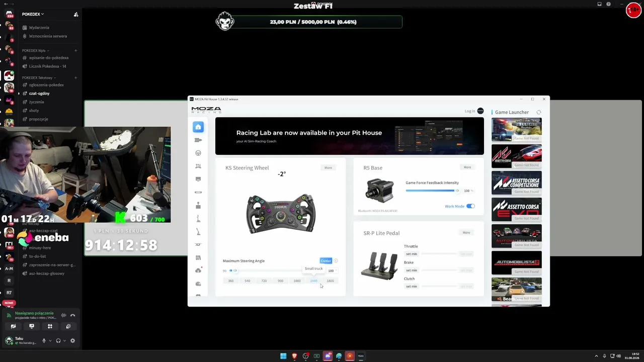Viewport: 644px width, 362px height.
Task: Create a channel in POKEDEX Wpis category
Action: (x=75, y=50)
